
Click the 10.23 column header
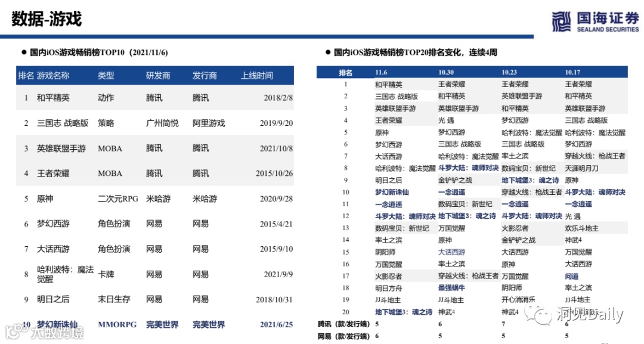(509, 72)
